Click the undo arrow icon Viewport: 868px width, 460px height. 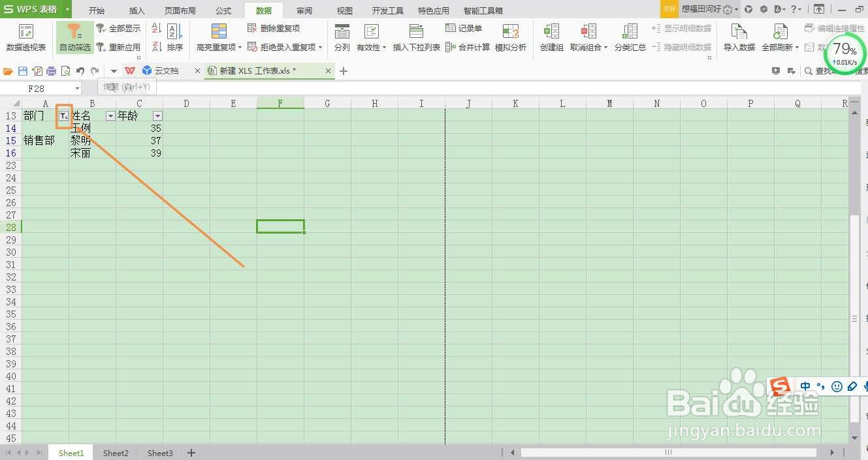click(80, 71)
